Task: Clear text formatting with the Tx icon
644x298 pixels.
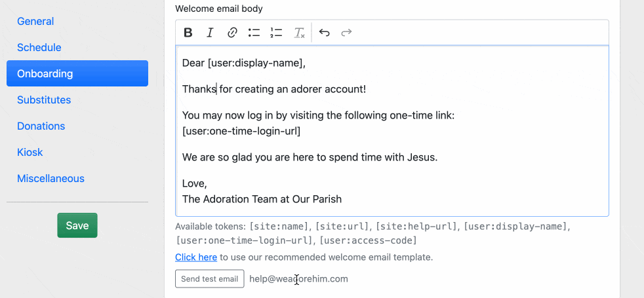Action: click(x=299, y=32)
